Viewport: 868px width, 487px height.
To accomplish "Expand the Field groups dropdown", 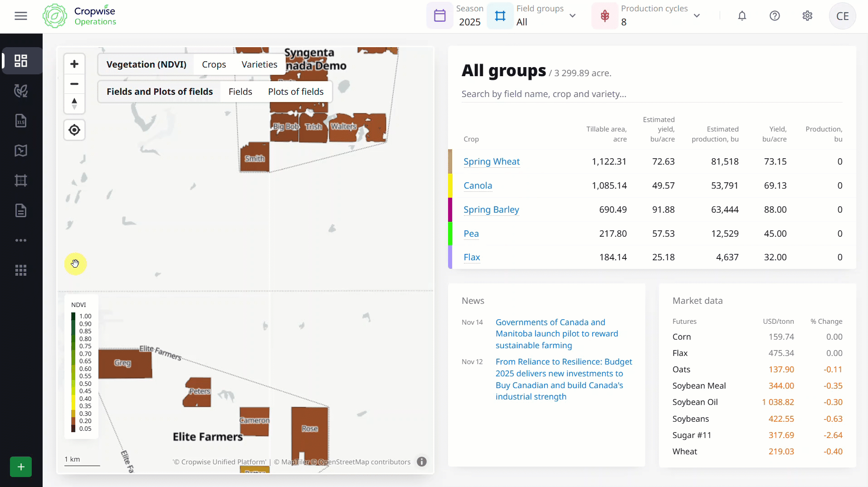I will tap(572, 16).
